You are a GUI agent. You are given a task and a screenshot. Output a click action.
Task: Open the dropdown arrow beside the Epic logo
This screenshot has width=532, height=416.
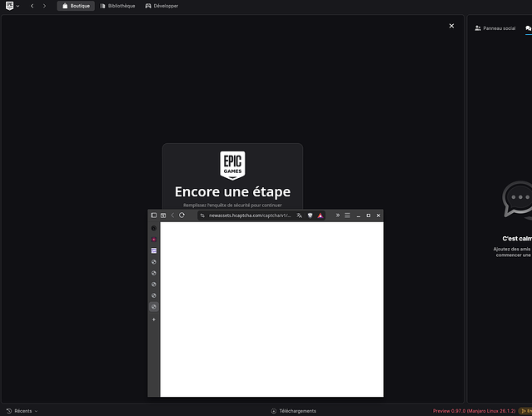(x=17, y=6)
